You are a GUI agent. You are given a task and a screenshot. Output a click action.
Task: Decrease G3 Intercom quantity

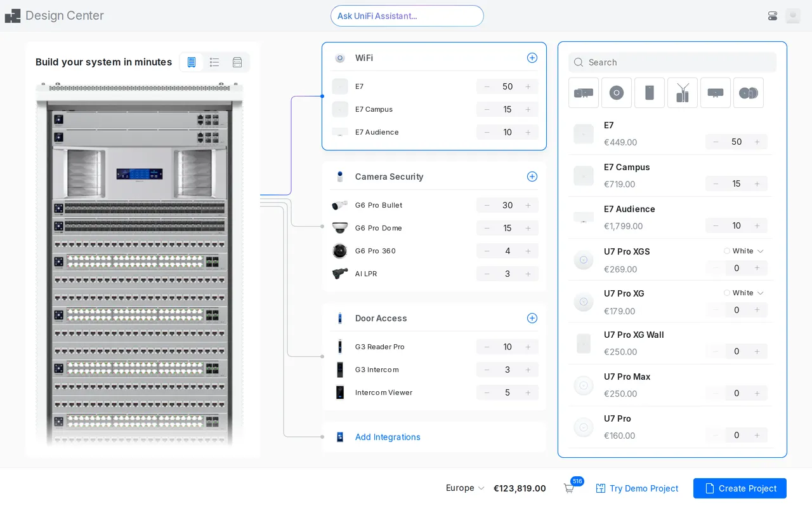487,370
